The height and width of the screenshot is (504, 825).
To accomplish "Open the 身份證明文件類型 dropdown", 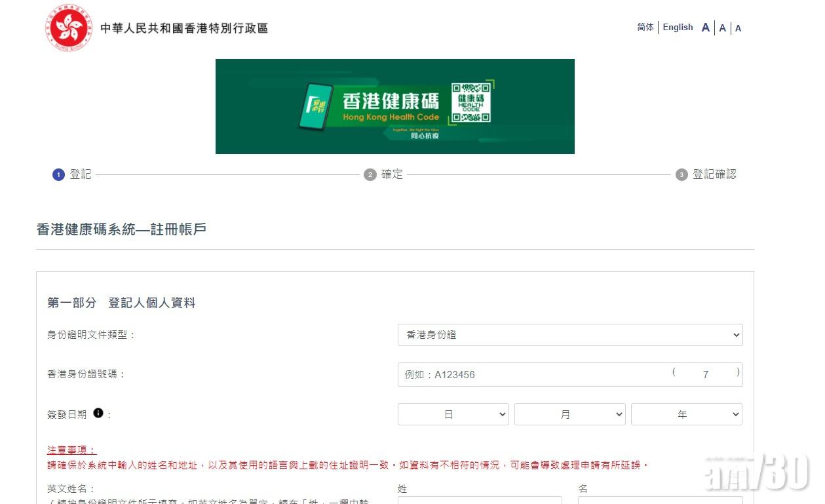I will coord(569,335).
